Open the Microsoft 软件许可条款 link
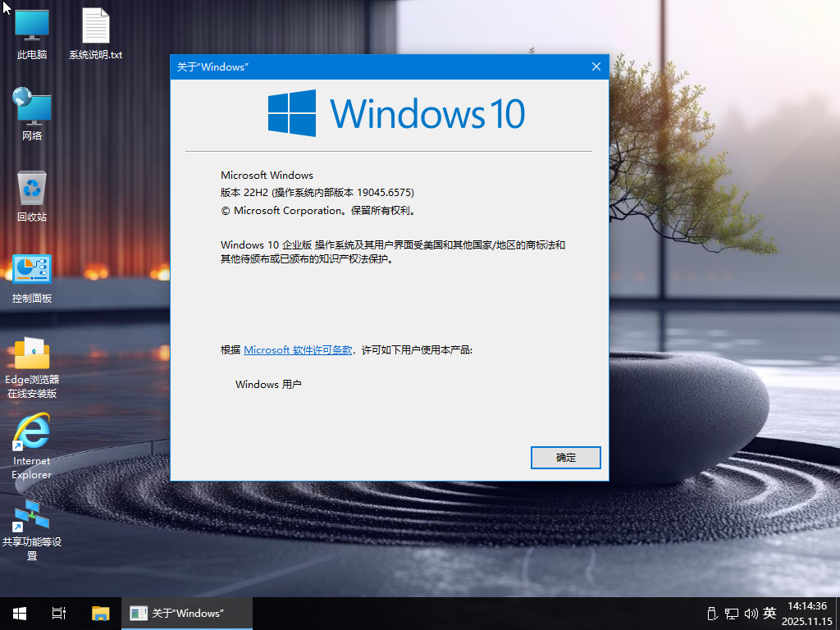 click(298, 349)
